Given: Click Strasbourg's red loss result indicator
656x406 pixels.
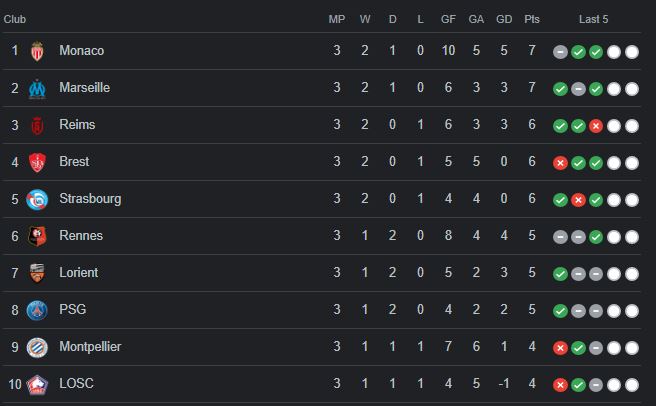Looking at the screenshot, I should pos(578,200).
